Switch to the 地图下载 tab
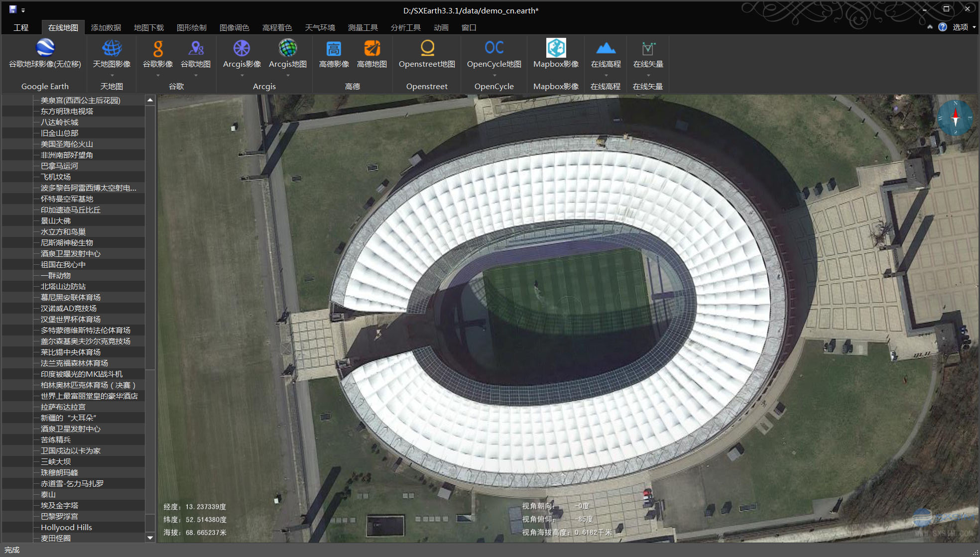The image size is (980, 557). click(x=149, y=27)
